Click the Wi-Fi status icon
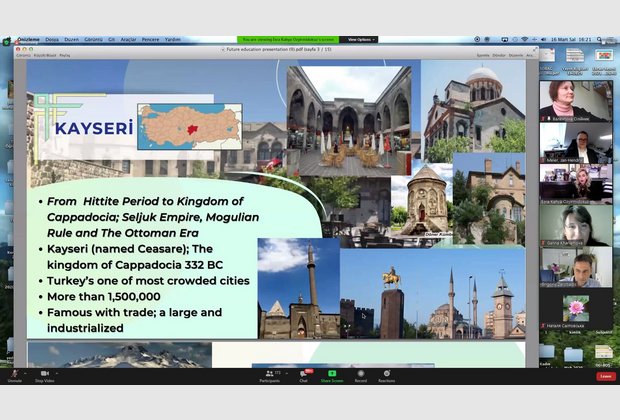Viewport: 620px width, 420px height. pos(525,40)
